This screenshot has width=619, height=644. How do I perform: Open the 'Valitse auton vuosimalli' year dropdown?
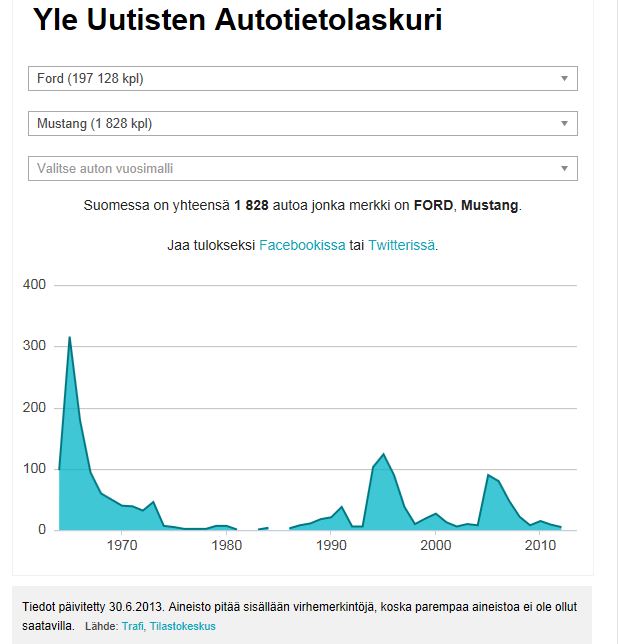click(290, 169)
